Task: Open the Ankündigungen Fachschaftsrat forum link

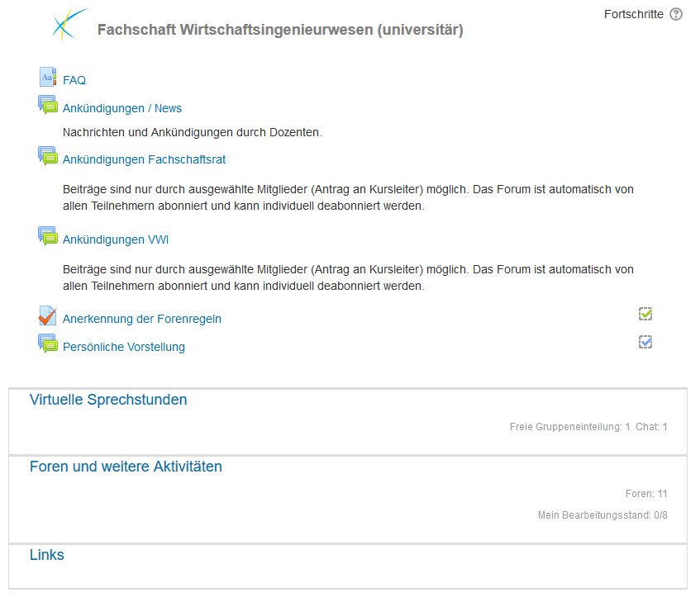Action: tap(144, 159)
